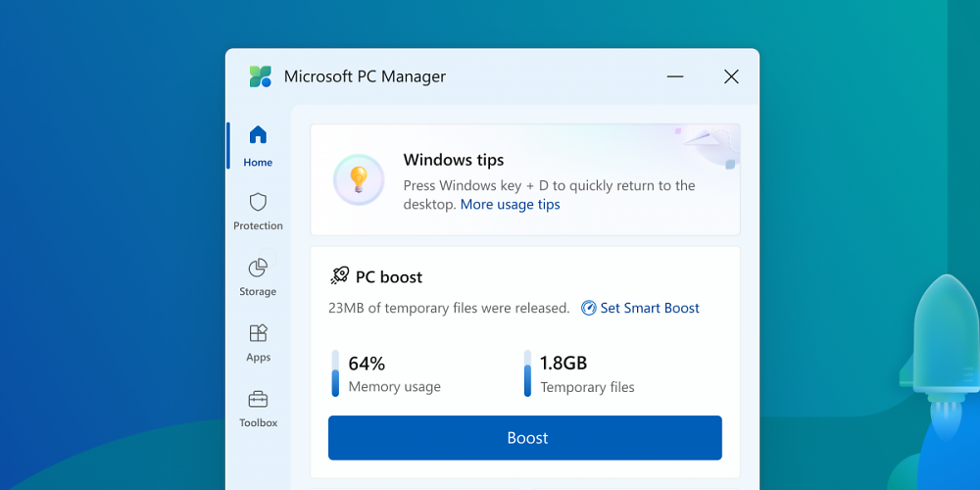Minimize the PC Manager window

click(675, 76)
